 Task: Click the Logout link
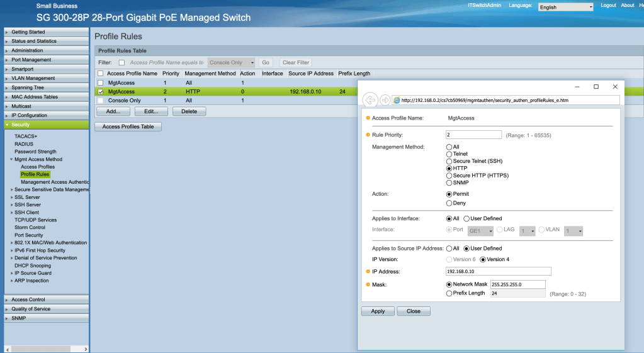click(x=608, y=5)
